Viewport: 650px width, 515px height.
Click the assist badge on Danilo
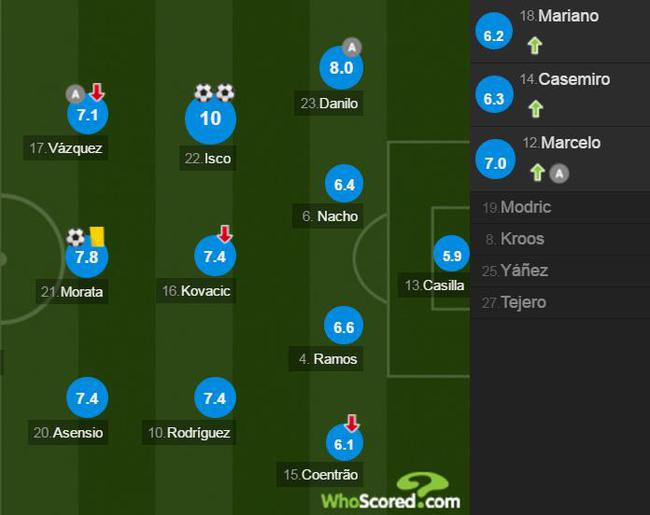351,46
